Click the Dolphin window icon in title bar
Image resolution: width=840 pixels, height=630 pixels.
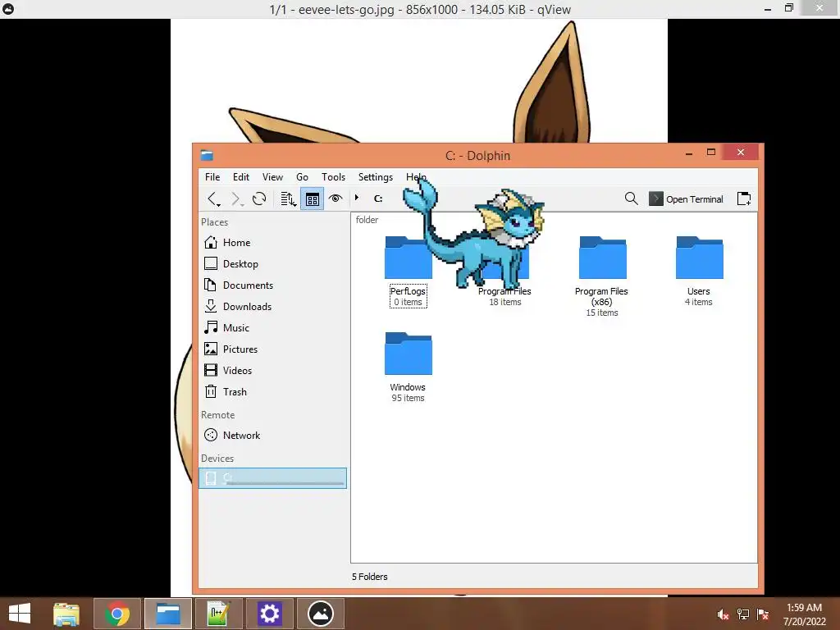click(207, 155)
